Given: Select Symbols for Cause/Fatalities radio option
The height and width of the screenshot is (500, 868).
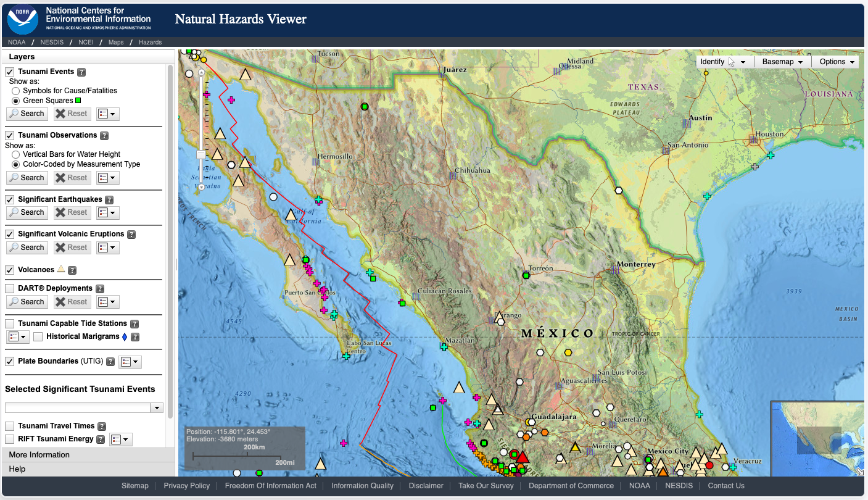Looking at the screenshot, I should coord(15,91).
